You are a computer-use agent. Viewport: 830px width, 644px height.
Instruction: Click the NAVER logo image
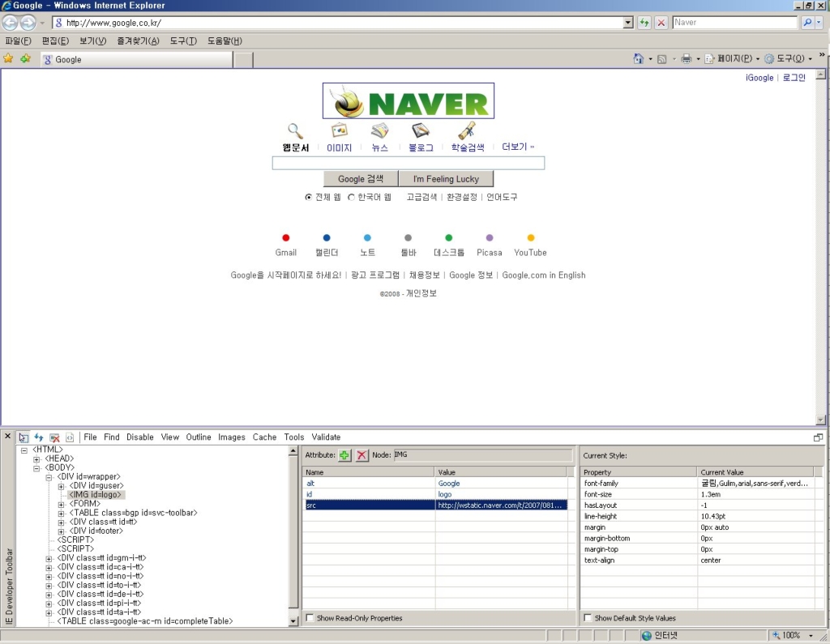pos(409,100)
